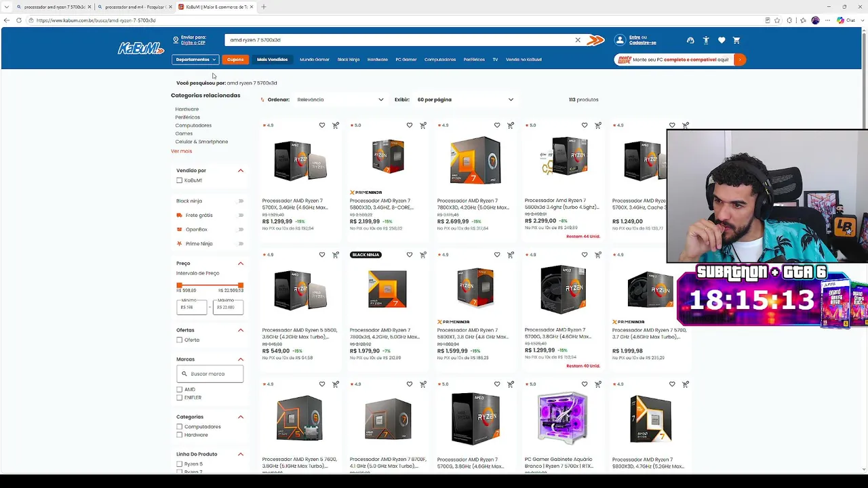Add Ryzen 7 7800x3d R$ 1.979,90 to cart
This screenshot has height=488, width=868.
coord(423,255)
